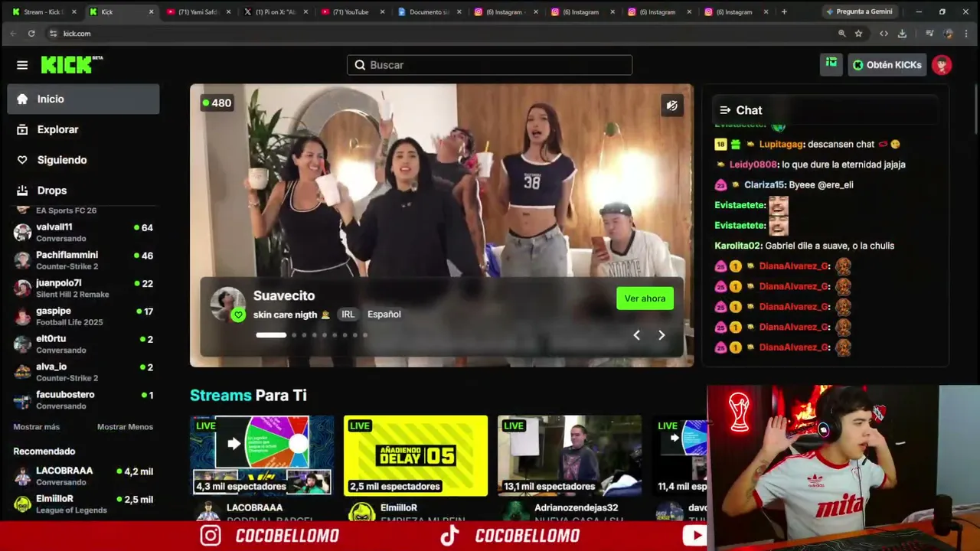The width and height of the screenshot is (980, 551).
Task: Follow Suavecito with the heart badge
Action: [x=238, y=315]
